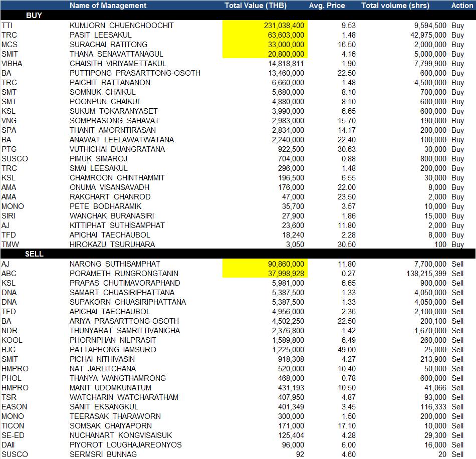This screenshot has width=476, height=459.
Task: Click the TTI ticker cell
Action: point(7,26)
